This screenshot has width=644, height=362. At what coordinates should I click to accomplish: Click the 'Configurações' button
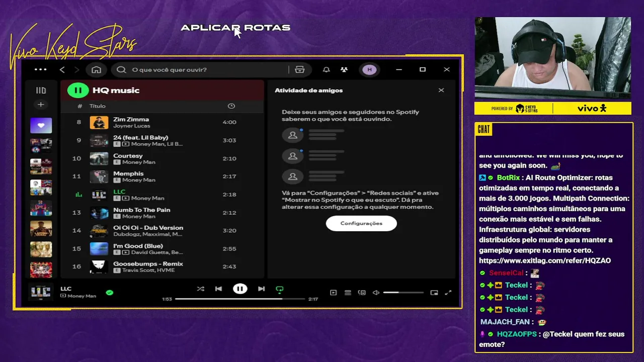[361, 223]
